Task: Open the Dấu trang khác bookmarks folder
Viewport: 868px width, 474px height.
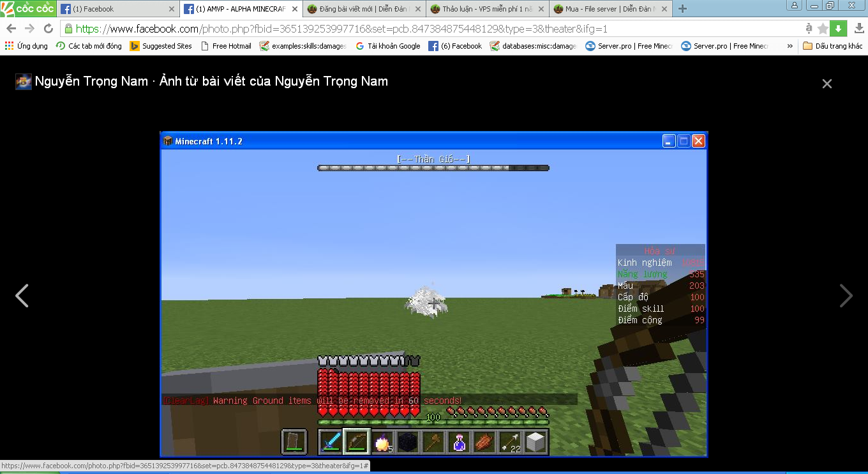Action: 833,46
